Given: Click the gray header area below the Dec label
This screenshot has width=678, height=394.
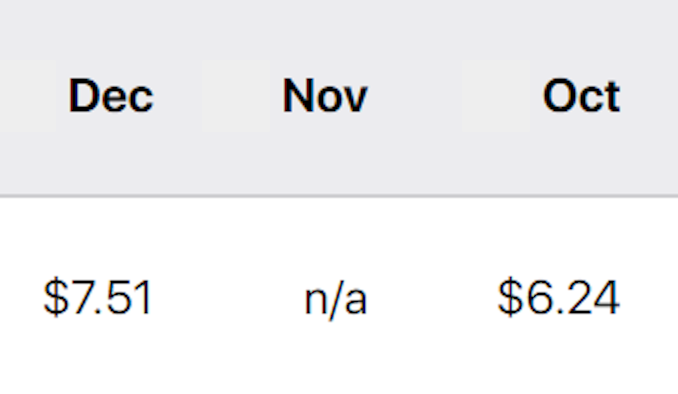Looking at the screenshot, I should click(x=111, y=155).
